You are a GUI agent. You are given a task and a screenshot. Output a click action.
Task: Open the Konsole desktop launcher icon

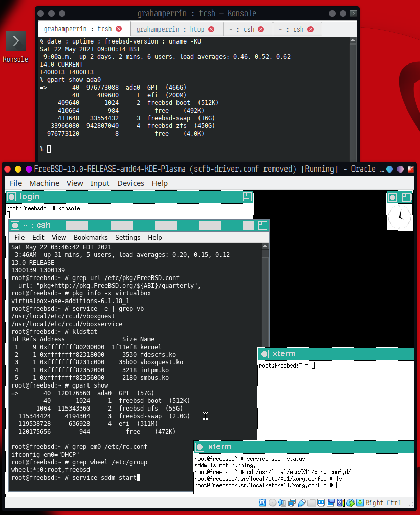[x=15, y=41]
